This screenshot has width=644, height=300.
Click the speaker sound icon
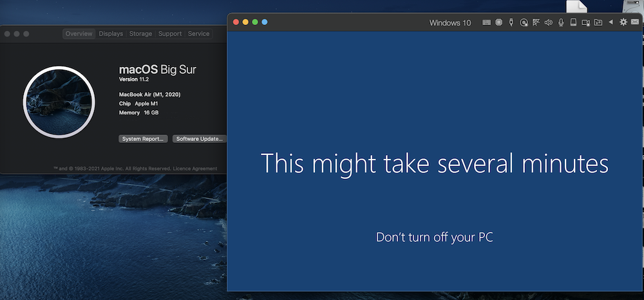tap(548, 23)
